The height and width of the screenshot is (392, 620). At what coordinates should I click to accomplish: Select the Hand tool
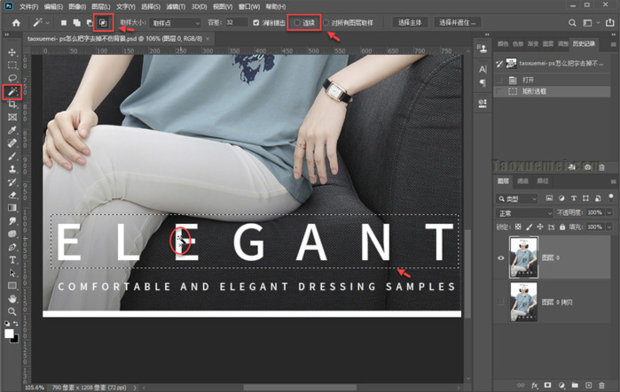(x=12, y=299)
